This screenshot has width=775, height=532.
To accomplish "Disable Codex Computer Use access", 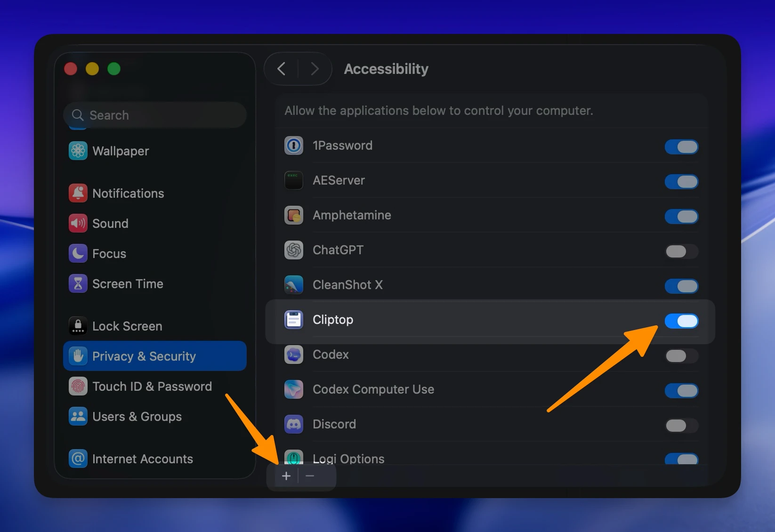I will [x=681, y=391].
